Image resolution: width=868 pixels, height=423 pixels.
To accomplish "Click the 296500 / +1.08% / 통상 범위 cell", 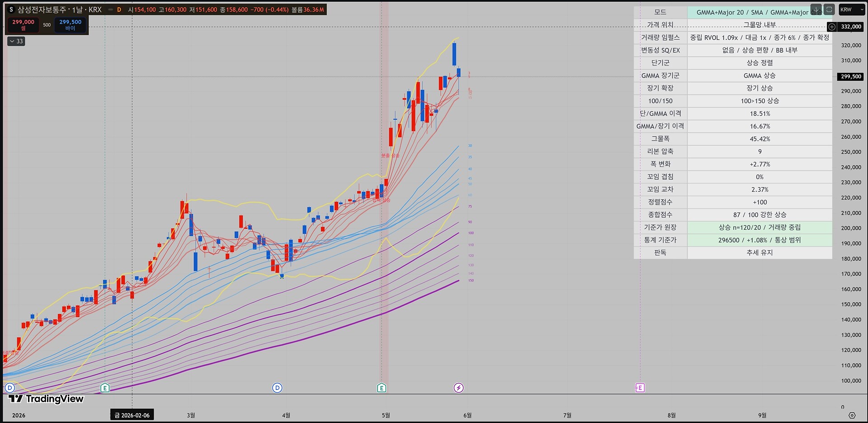I will 759,240.
